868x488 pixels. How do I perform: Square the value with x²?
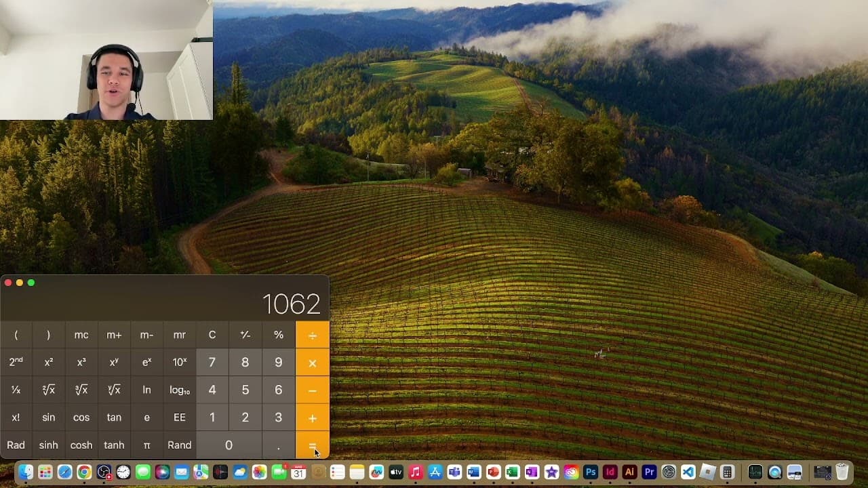(49, 363)
